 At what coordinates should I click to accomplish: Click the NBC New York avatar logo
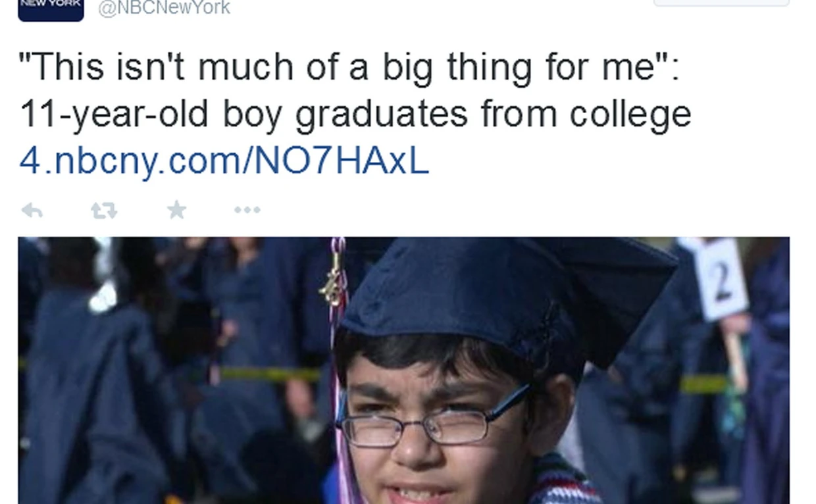tap(51, 9)
